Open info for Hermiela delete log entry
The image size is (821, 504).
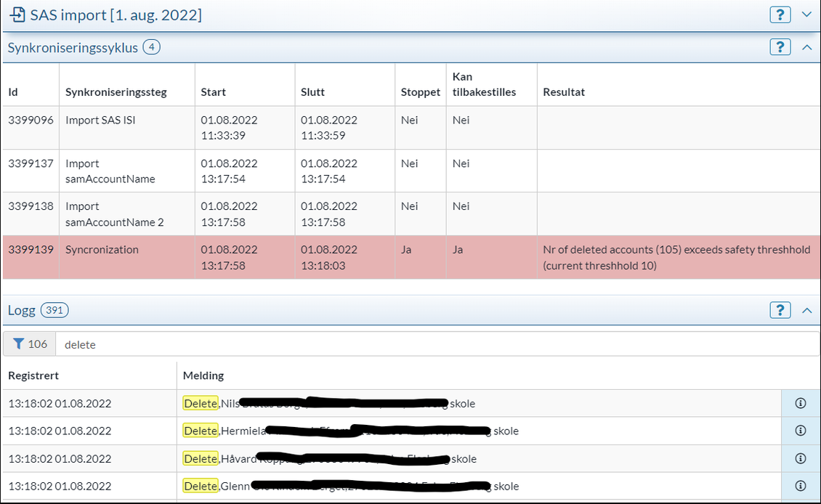(801, 431)
